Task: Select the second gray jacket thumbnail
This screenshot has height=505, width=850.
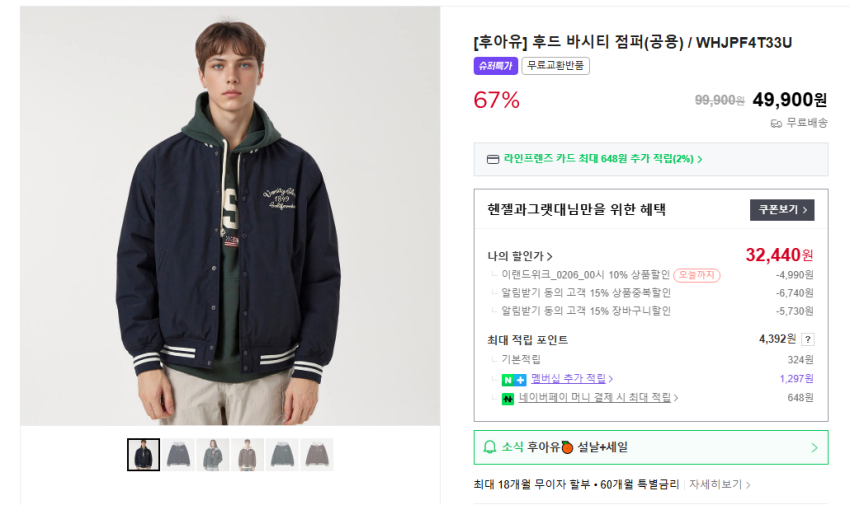Action: [179, 455]
